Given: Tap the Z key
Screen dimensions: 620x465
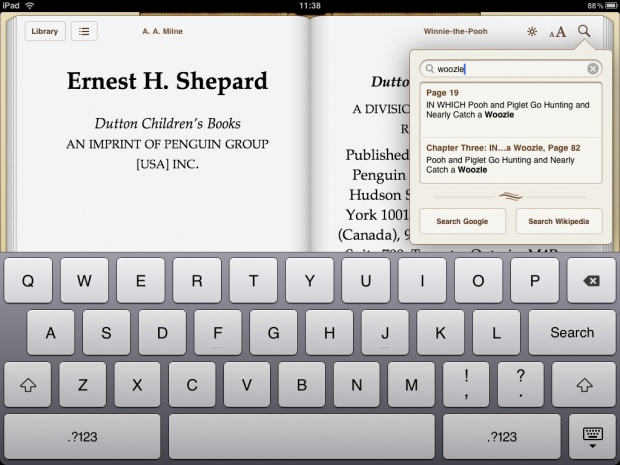Looking at the screenshot, I should (82, 384).
